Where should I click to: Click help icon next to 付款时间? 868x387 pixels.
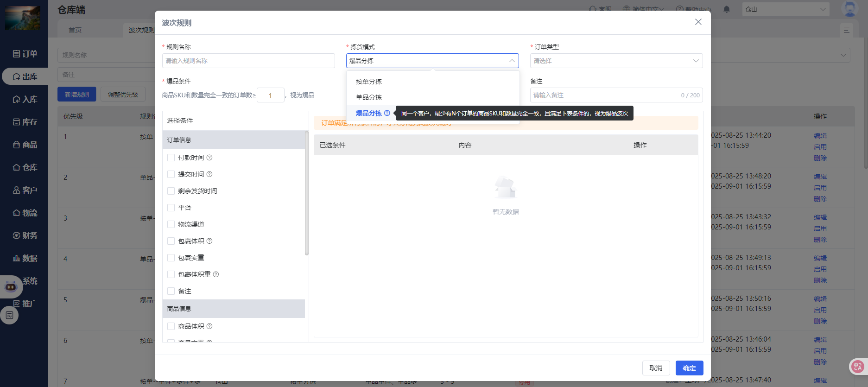(x=209, y=158)
